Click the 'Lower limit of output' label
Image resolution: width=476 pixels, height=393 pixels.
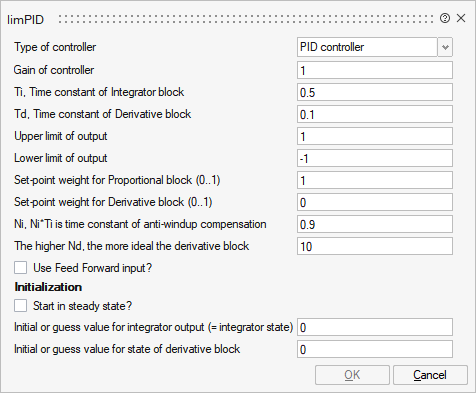(61, 158)
